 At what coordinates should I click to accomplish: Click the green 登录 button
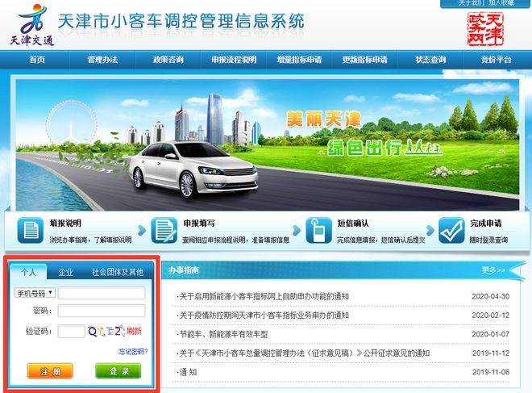(x=118, y=371)
